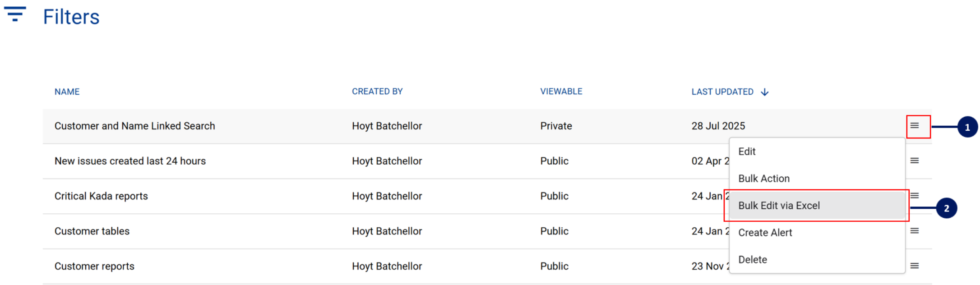Open menu icon for New issues created row
Image resolution: width=980 pixels, height=285 pixels.
tap(915, 161)
